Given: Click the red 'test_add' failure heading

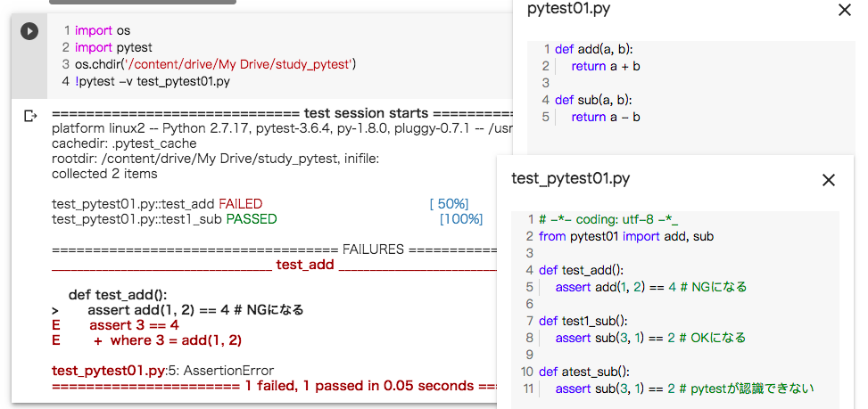Looking at the screenshot, I should pos(305,264).
